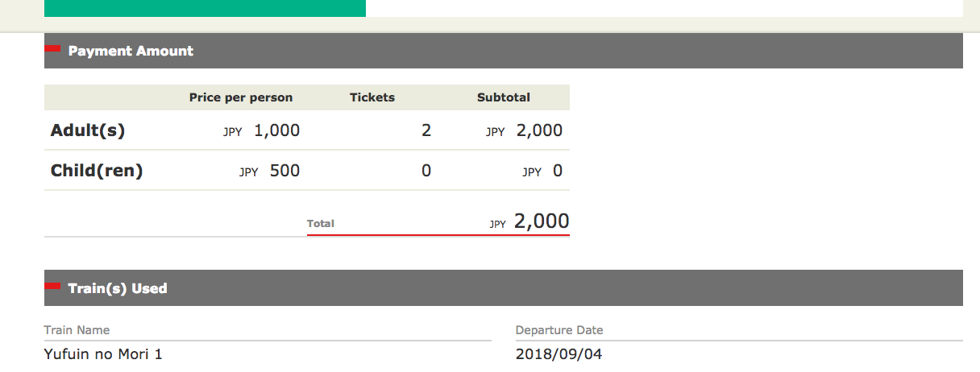Viewport: 980px width, 372px height.
Task: Click the Subtotal column header
Action: tap(504, 97)
